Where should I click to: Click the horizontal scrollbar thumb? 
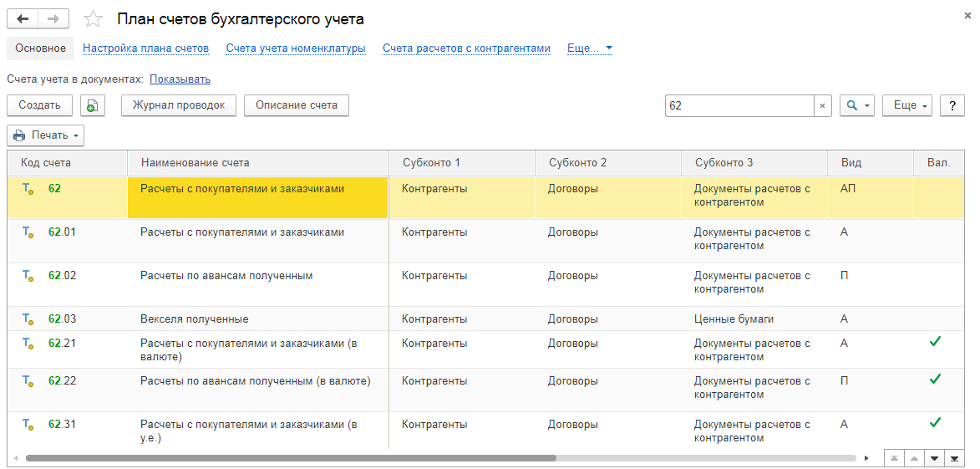pyautogui.click(x=291, y=458)
